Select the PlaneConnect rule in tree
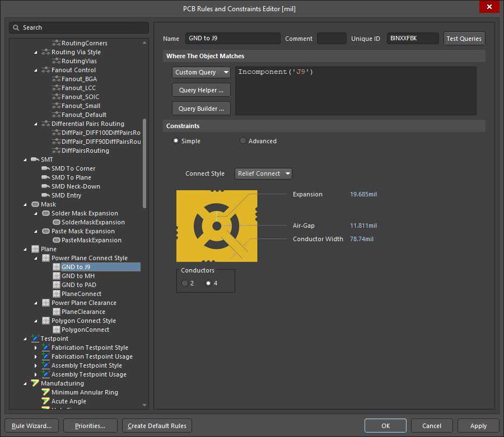The height and width of the screenshot is (437, 504). 81,294
